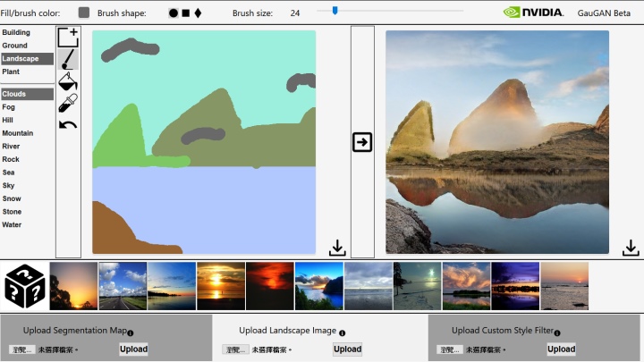Download the segmentation sketch image
The image size is (644, 362).
(x=337, y=248)
